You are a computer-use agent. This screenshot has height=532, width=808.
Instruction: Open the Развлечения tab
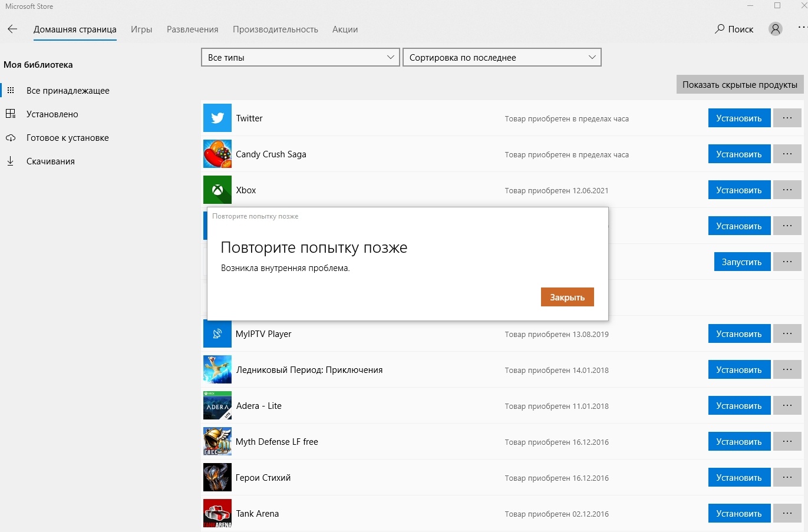pyautogui.click(x=193, y=29)
